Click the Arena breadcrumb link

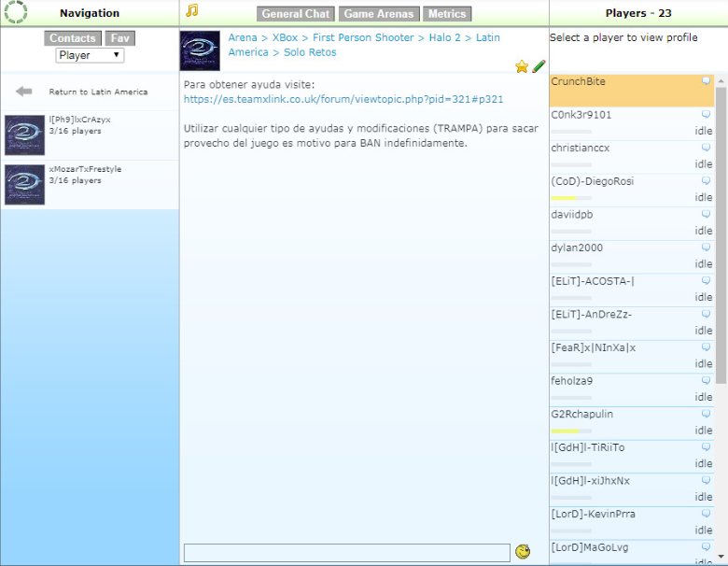click(x=243, y=37)
